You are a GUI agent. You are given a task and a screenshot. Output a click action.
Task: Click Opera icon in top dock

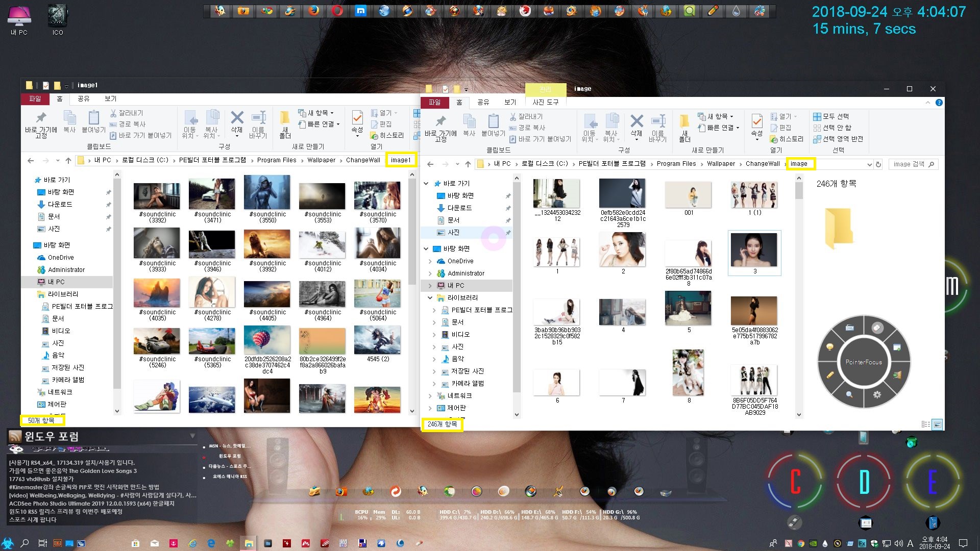pyautogui.click(x=337, y=11)
